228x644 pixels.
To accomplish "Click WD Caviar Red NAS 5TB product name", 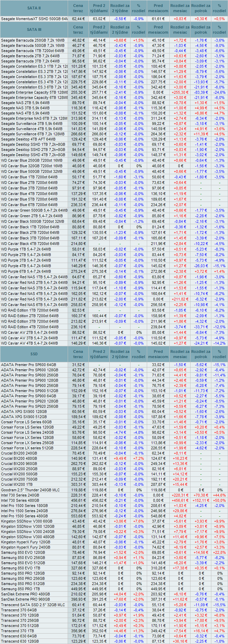I will (34, 299).
